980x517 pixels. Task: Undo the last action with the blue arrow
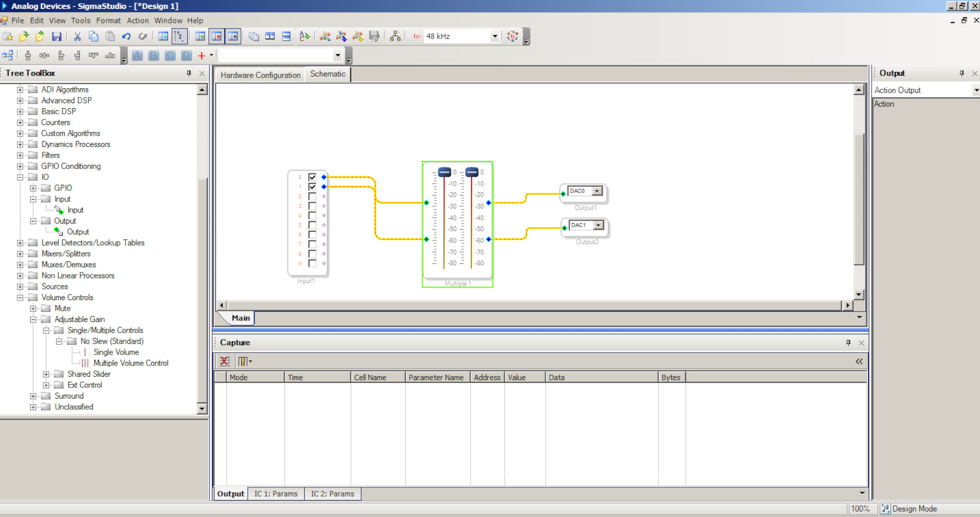click(126, 36)
